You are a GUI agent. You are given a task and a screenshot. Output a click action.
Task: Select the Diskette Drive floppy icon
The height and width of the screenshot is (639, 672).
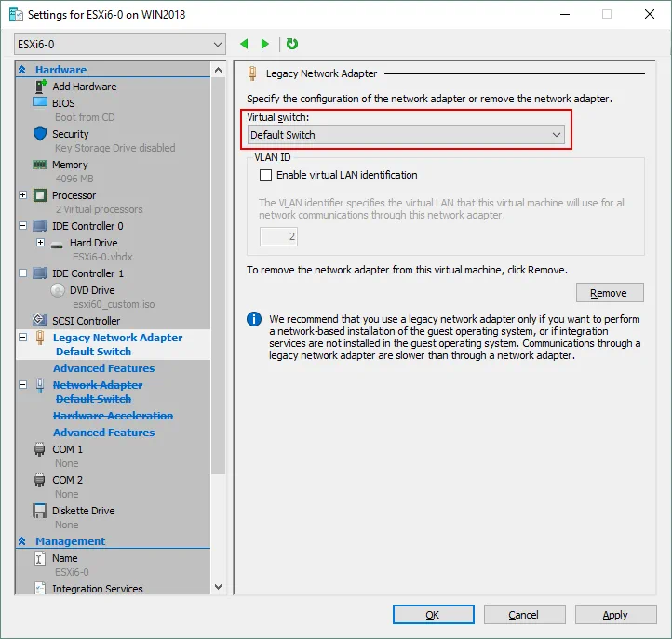pos(40,511)
